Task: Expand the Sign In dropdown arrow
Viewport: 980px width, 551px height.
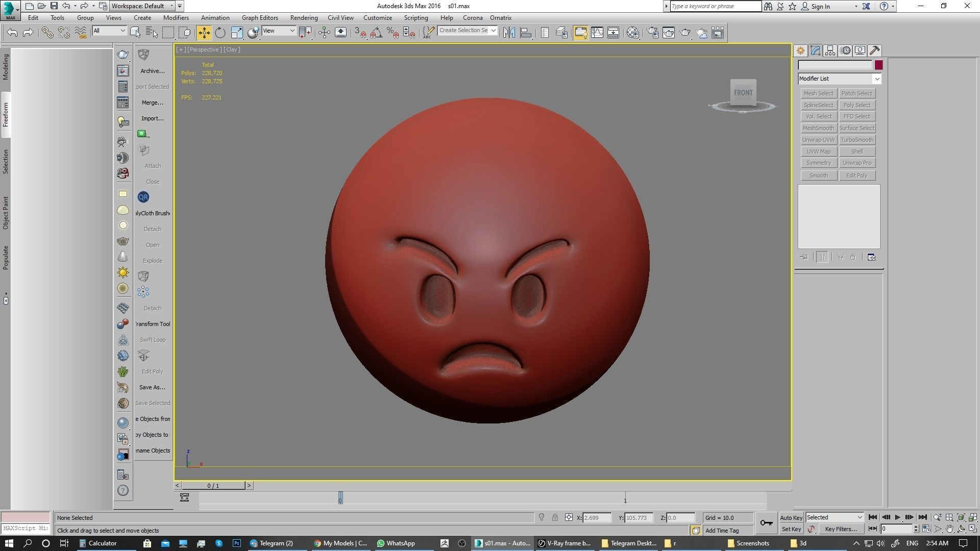Action: pyautogui.click(x=856, y=7)
